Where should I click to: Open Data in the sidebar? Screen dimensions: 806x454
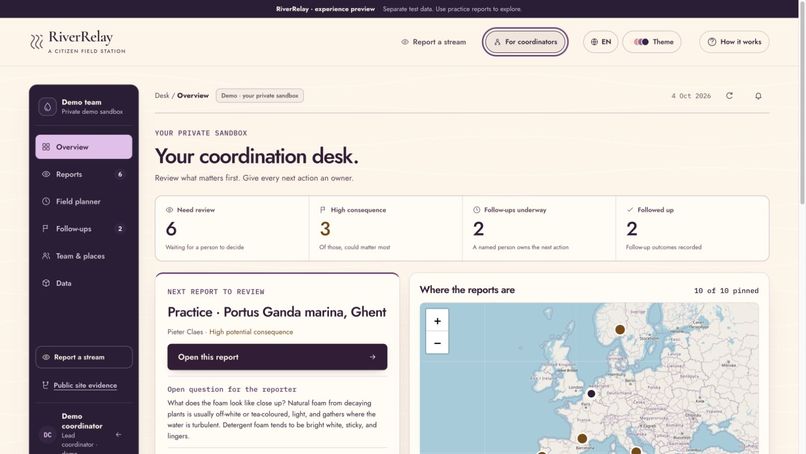coord(84,283)
